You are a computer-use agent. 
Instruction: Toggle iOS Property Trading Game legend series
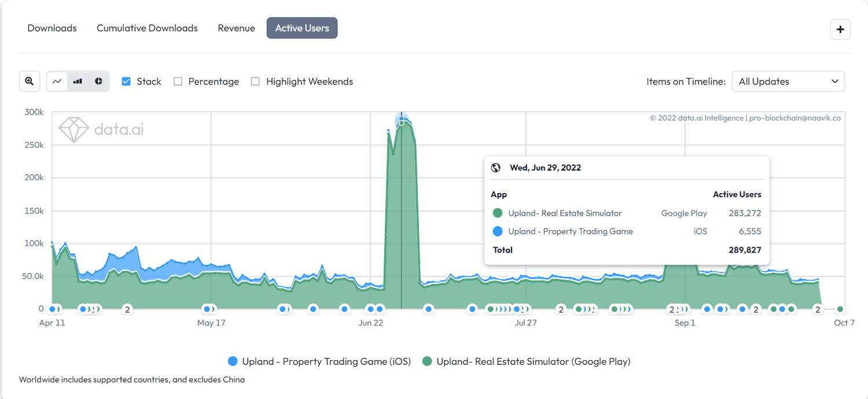(x=319, y=361)
